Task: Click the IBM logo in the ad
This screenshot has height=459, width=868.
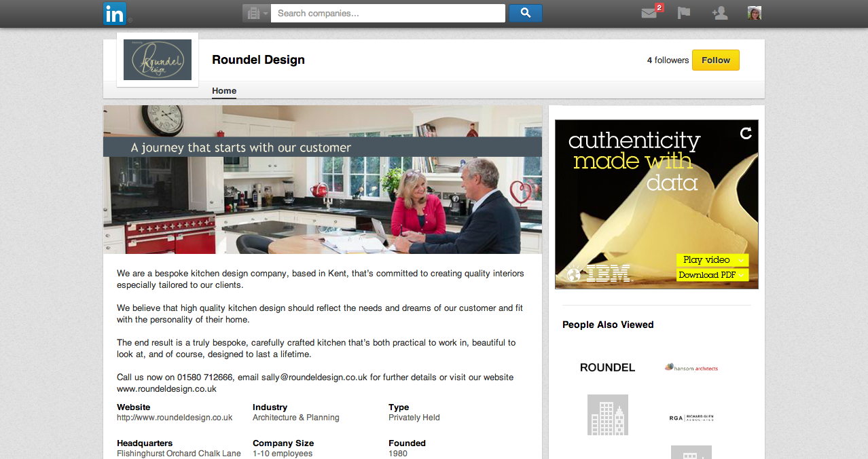Action: pos(608,273)
